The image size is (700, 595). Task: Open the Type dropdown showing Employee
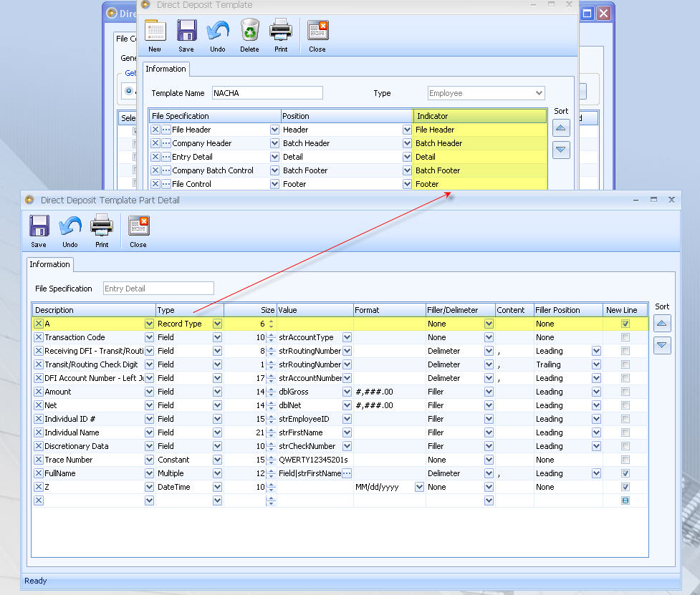(539, 93)
